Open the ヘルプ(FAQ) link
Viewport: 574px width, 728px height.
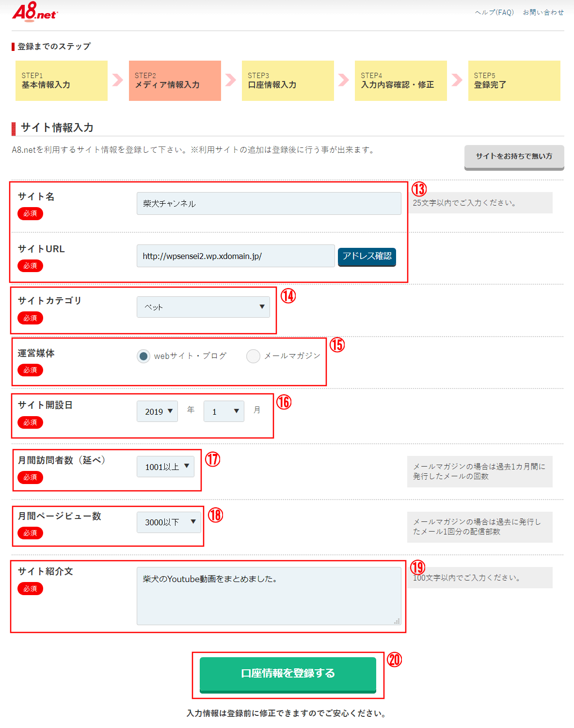pos(494,12)
